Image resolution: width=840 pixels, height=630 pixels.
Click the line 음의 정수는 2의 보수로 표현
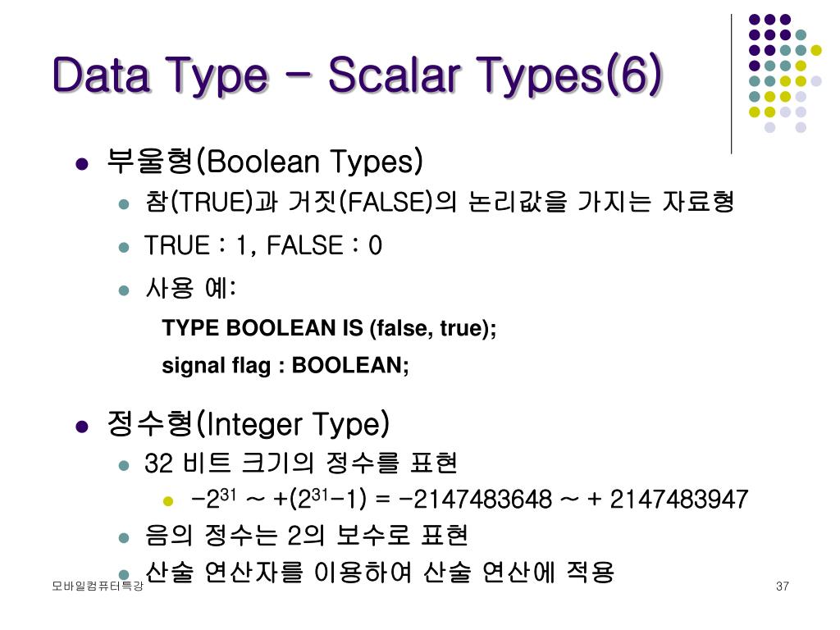click(x=307, y=535)
